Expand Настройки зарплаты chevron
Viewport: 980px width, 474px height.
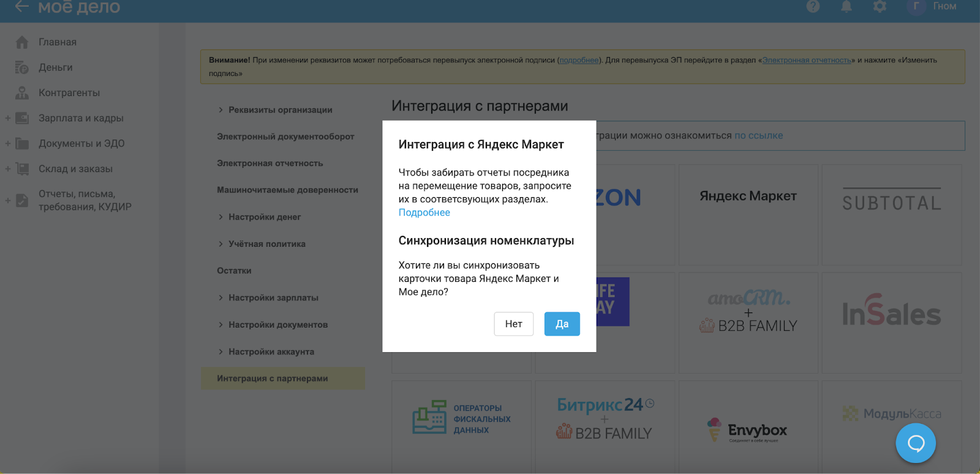[x=221, y=298]
